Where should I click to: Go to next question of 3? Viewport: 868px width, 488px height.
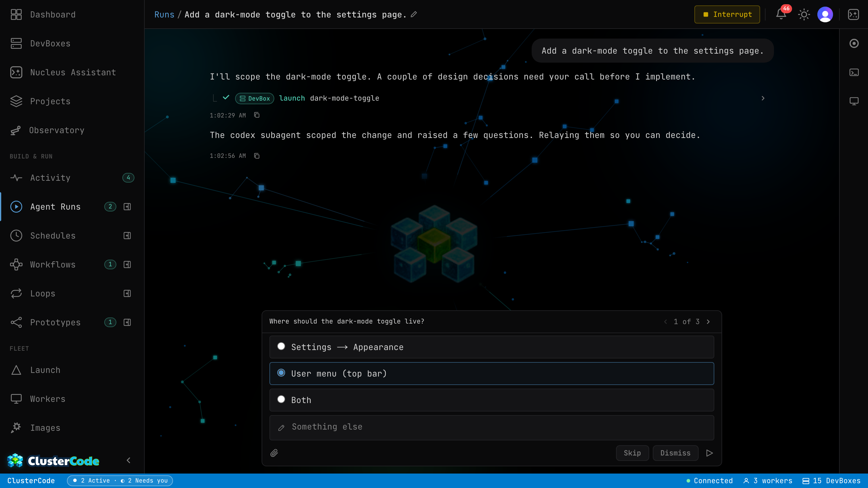pos(708,322)
